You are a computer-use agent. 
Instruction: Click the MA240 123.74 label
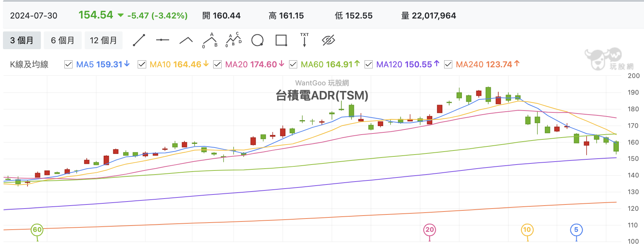(488, 64)
